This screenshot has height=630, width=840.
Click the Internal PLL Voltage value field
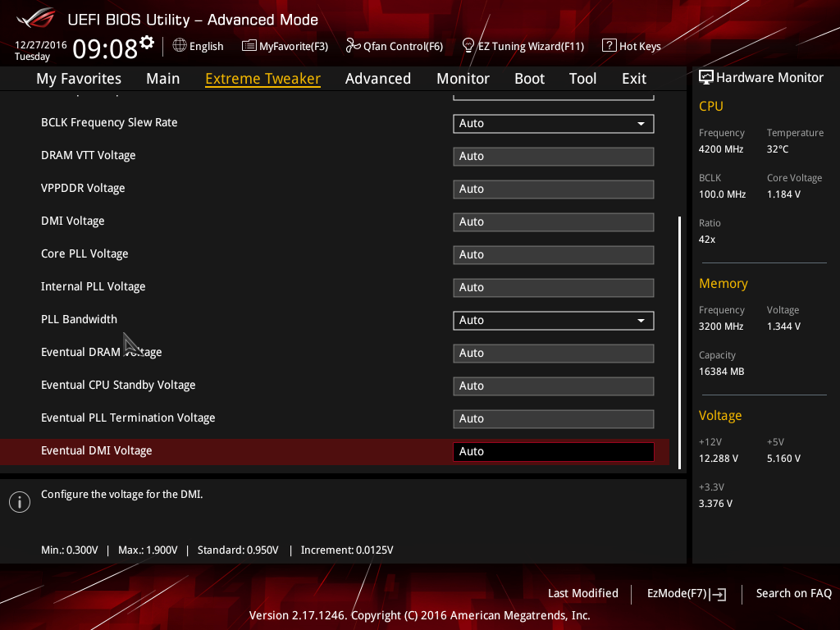554,288
